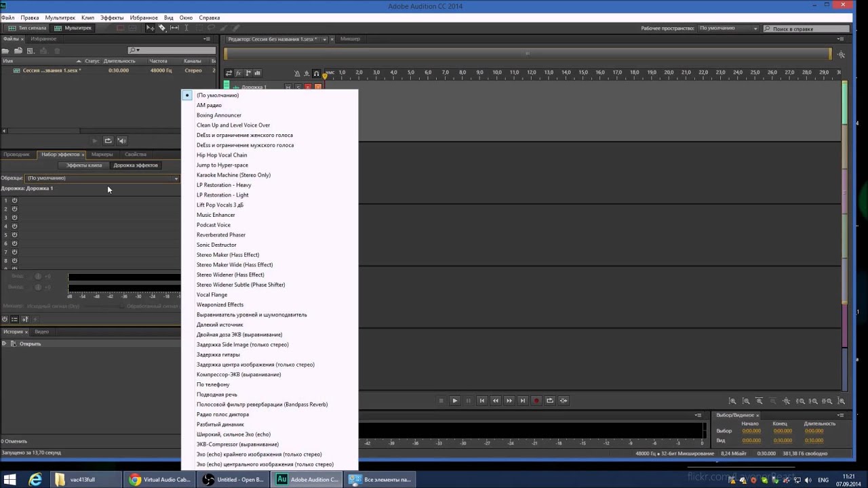Toggle power for effect slot 7
The width and height of the screenshot is (868, 488).
tap(14, 252)
